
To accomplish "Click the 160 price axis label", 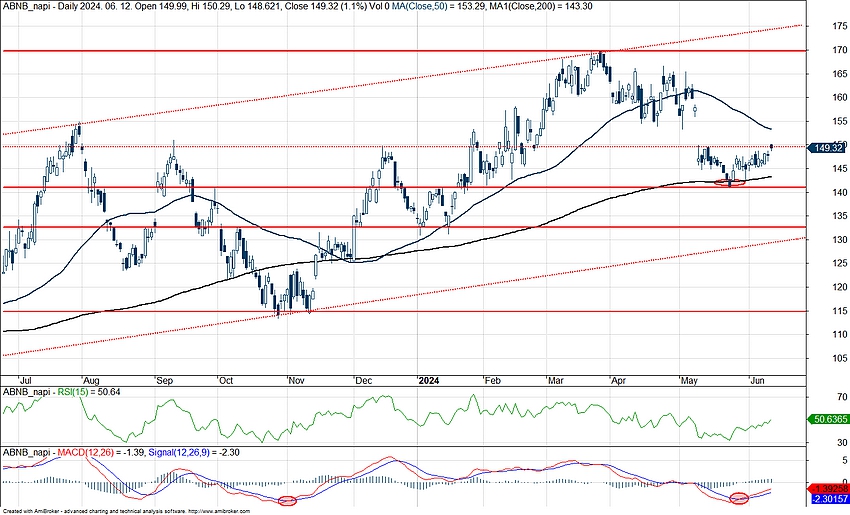I will (840, 98).
